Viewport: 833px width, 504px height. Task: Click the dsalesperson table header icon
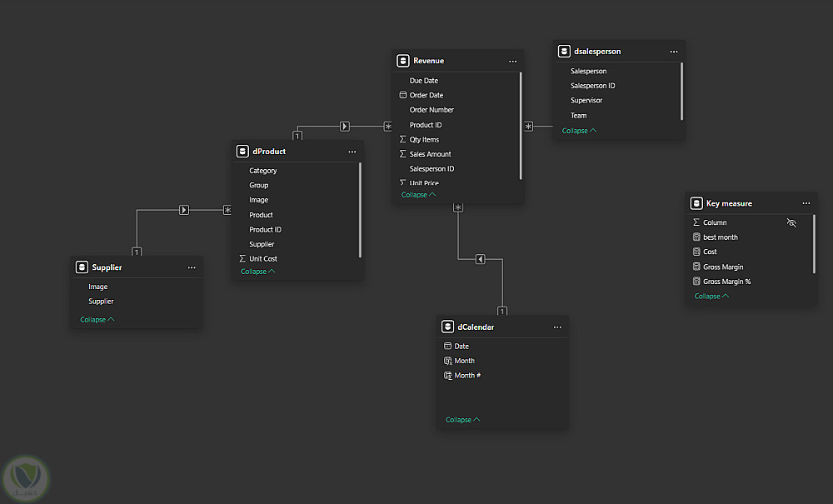564,52
